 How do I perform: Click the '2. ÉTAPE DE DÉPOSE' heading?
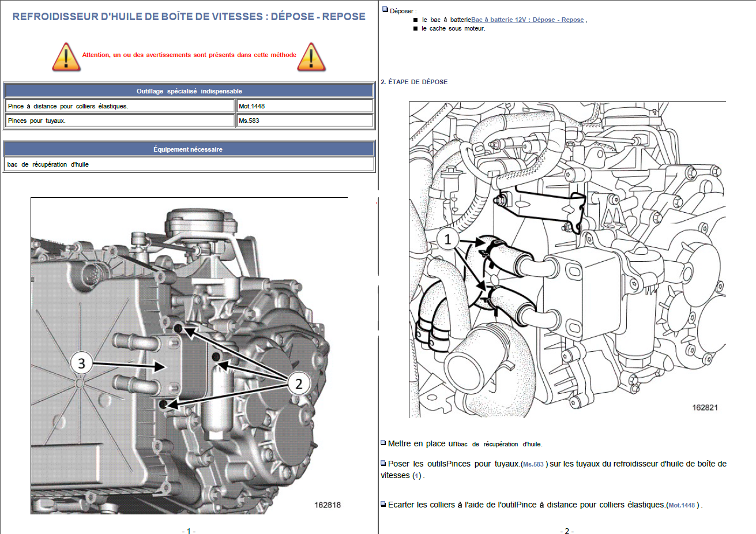pyautogui.click(x=414, y=82)
